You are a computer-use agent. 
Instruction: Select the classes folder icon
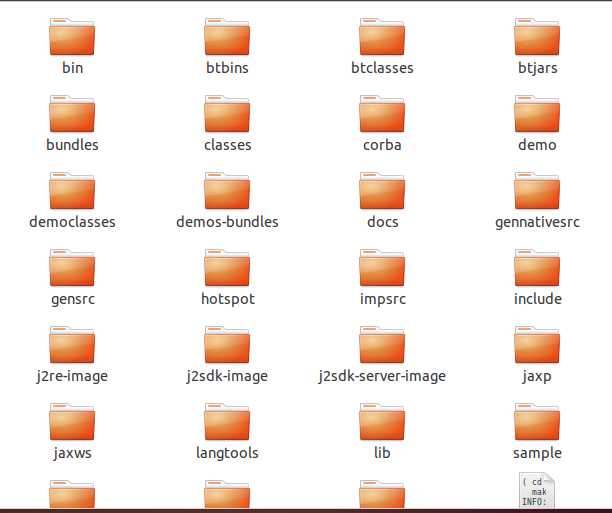pyautogui.click(x=227, y=114)
